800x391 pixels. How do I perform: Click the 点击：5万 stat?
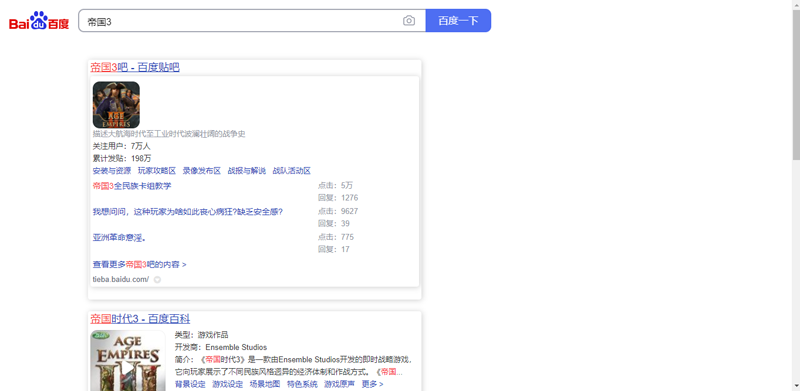335,185
